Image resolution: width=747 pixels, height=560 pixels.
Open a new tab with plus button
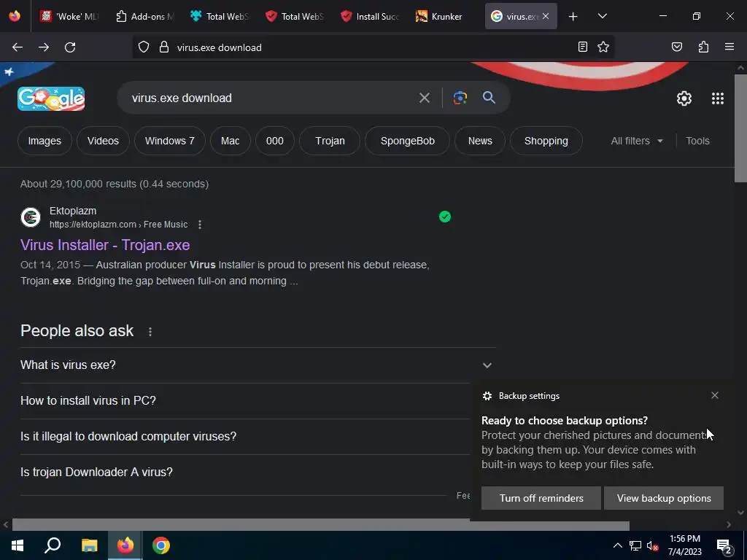pyautogui.click(x=573, y=17)
